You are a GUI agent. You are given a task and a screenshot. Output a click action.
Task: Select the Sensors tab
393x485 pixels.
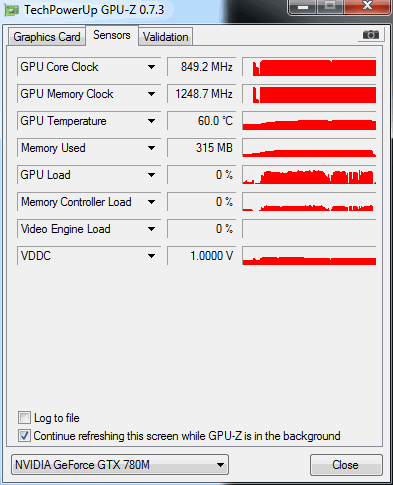pyautogui.click(x=112, y=35)
